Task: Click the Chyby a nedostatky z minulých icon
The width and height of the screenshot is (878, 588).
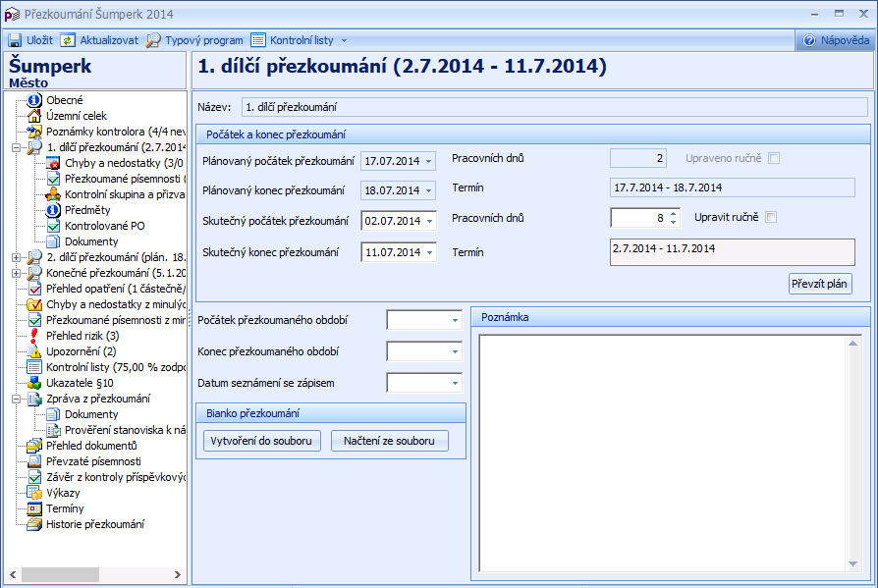Action: [34, 304]
